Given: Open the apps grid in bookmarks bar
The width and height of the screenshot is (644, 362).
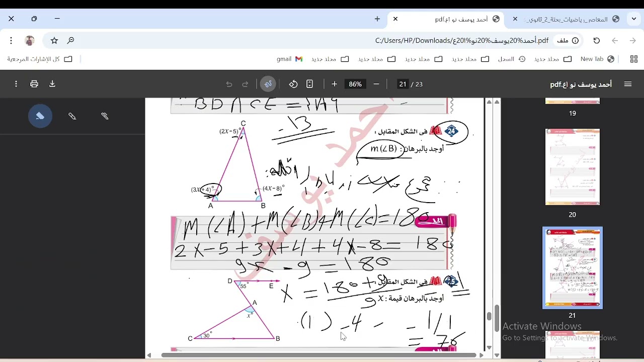Looking at the screenshot, I should click(634, 59).
